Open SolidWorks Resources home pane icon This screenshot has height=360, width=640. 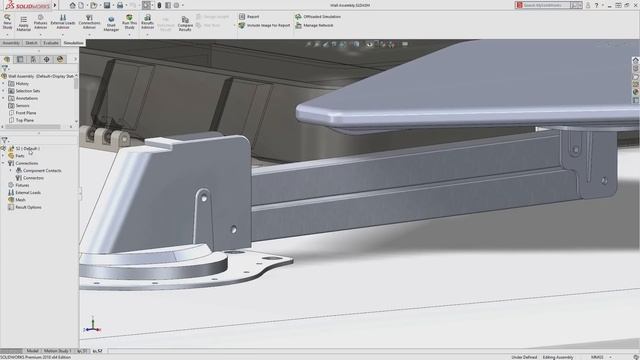coord(636,60)
